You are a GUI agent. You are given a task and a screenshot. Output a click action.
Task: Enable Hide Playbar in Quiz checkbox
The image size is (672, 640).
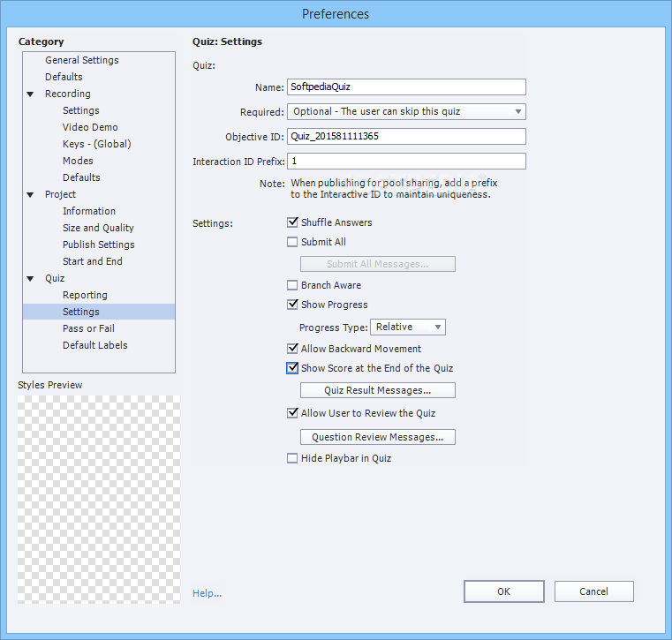coord(292,458)
